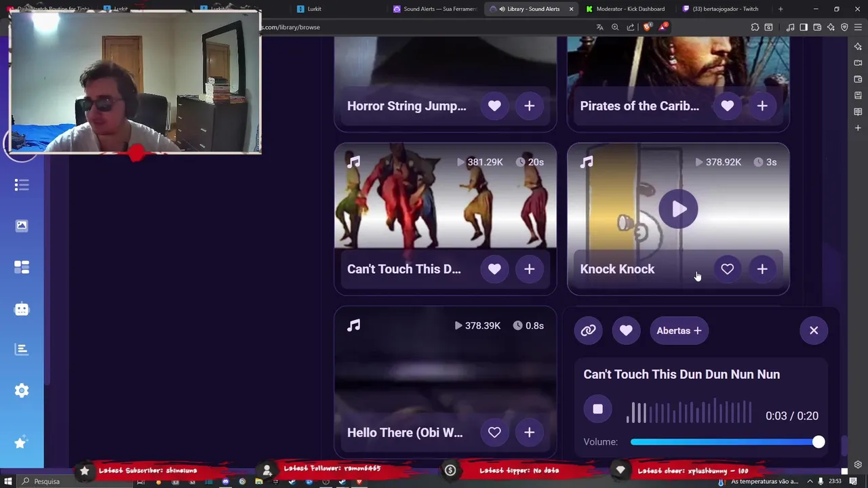The width and height of the screenshot is (868, 488).
Task: Stop the Can't Touch This playback
Action: click(597, 409)
